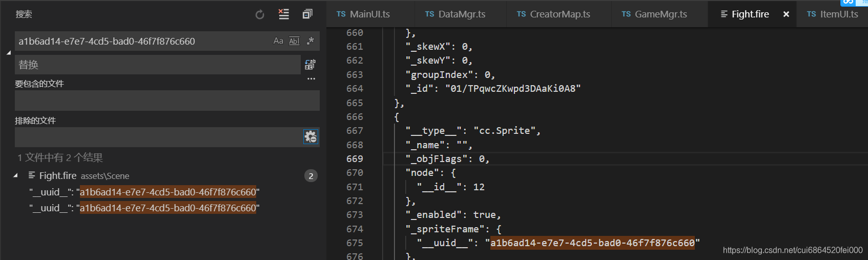Toggle Match Whole Word option
868x260 pixels.
pyautogui.click(x=294, y=41)
